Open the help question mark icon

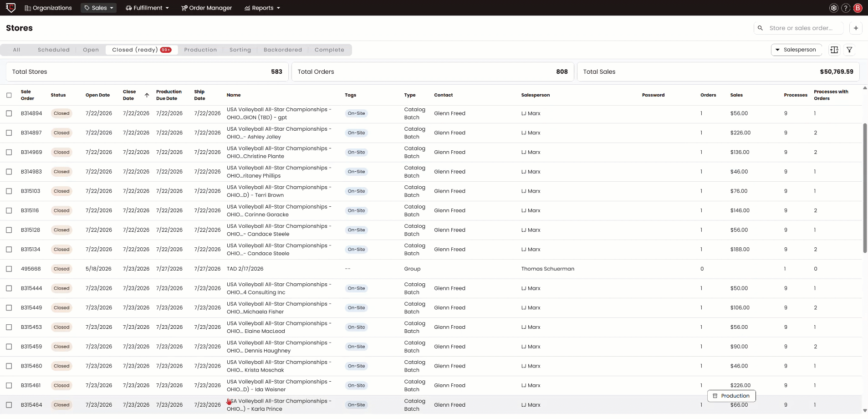pos(846,8)
